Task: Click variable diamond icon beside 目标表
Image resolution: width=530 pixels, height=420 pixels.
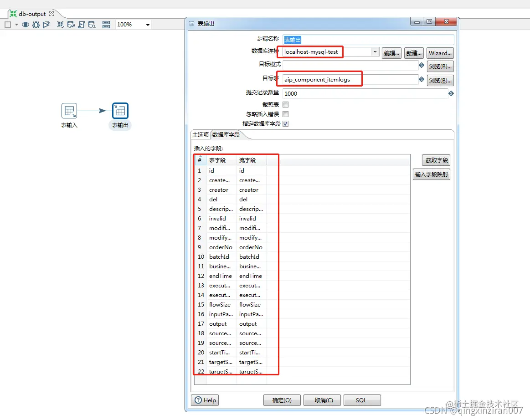Action: coord(422,79)
